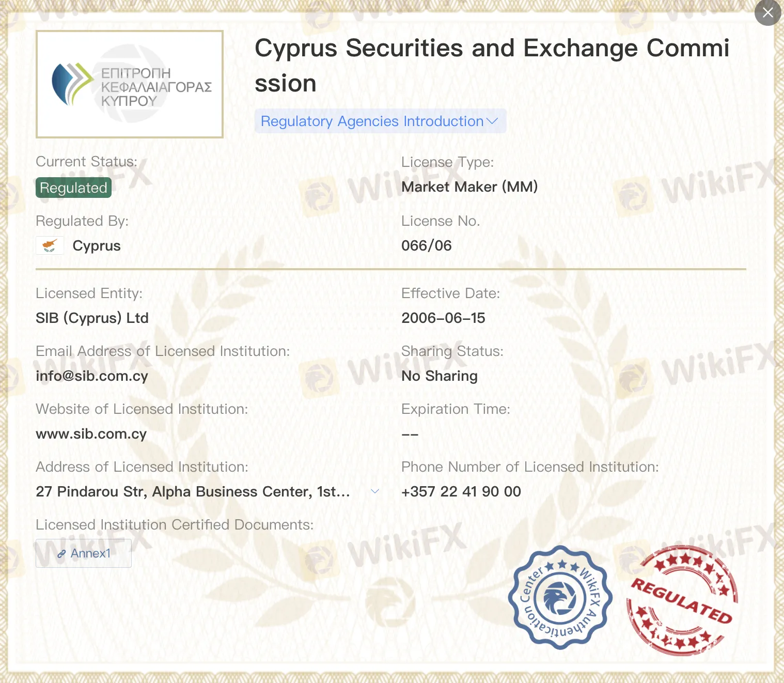Close the license details popup

(x=768, y=12)
